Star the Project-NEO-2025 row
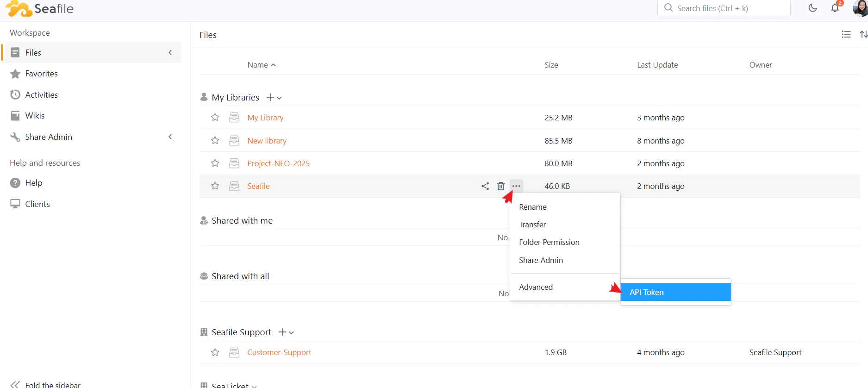Screen dimensions: 868x388 click(x=215, y=163)
